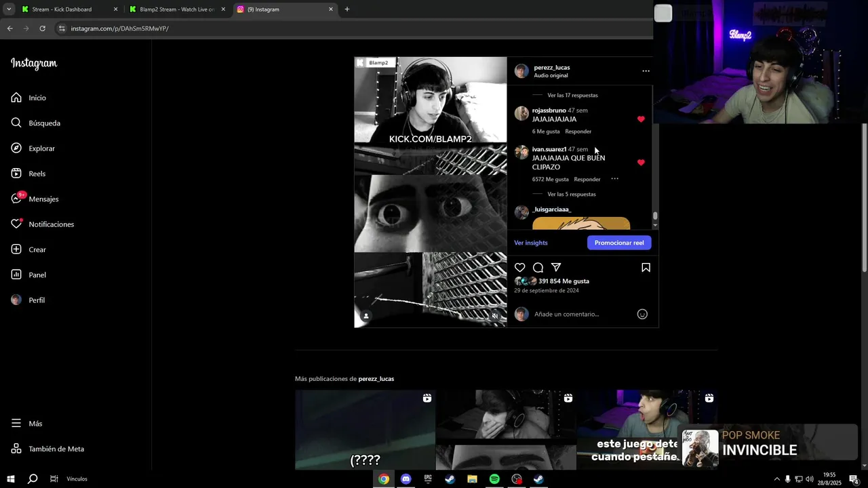Screen dimensions: 868x488
Task: Like the post with heart icon
Action: pyautogui.click(x=520, y=268)
